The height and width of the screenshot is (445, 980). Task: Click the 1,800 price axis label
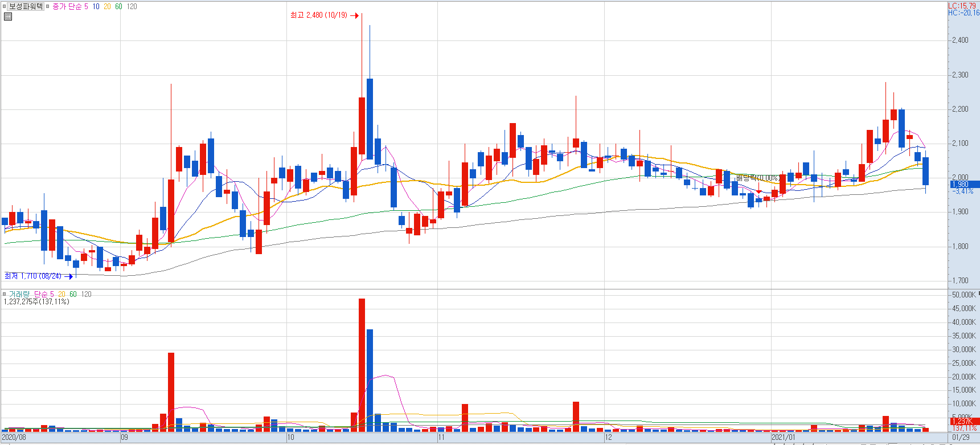(x=960, y=247)
